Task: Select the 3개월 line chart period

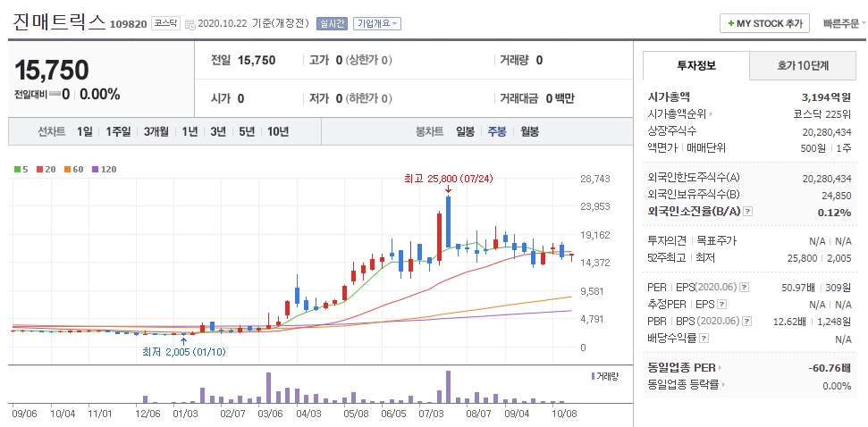Action: tap(156, 131)
